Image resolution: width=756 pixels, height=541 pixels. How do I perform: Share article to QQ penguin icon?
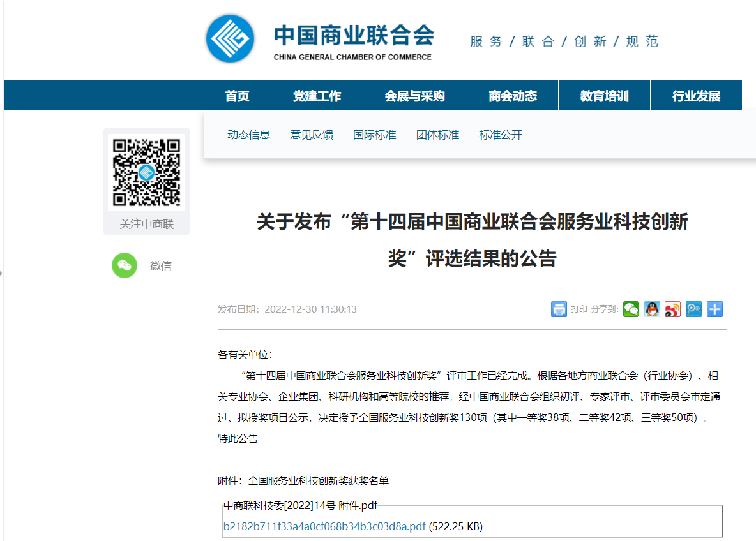coord(652,309)
